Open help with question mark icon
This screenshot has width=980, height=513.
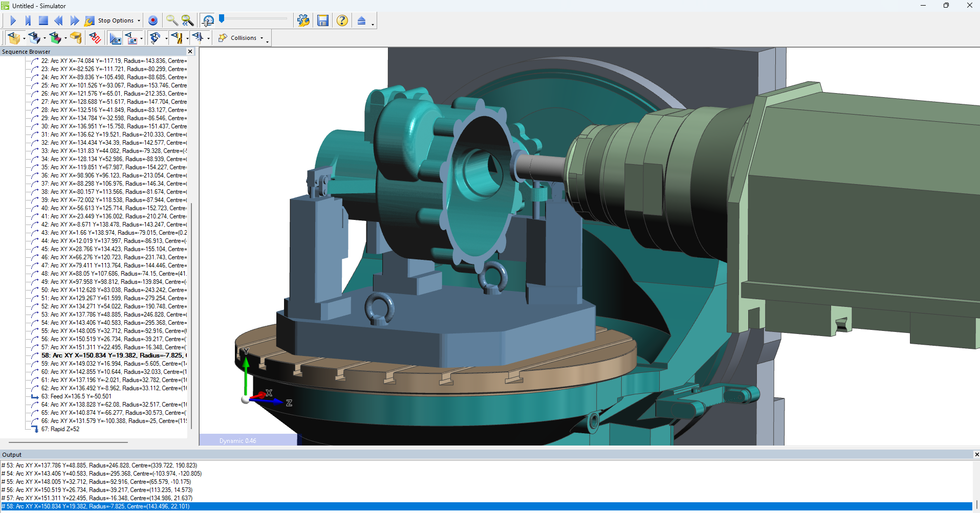342,20
